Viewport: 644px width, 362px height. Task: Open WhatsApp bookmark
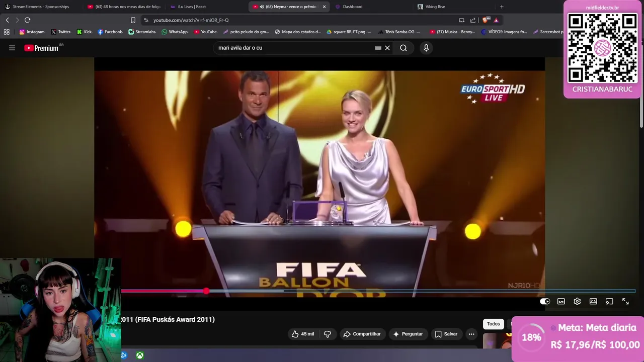point(175,32)
